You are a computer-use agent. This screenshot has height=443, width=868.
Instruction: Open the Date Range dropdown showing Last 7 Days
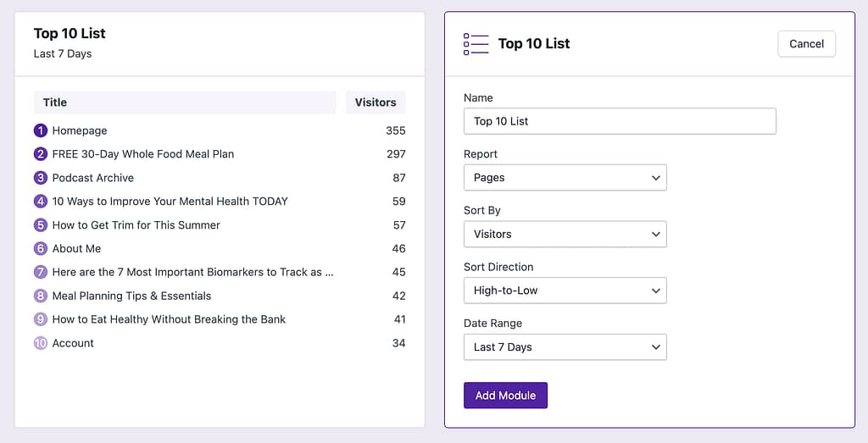[565, 346]
